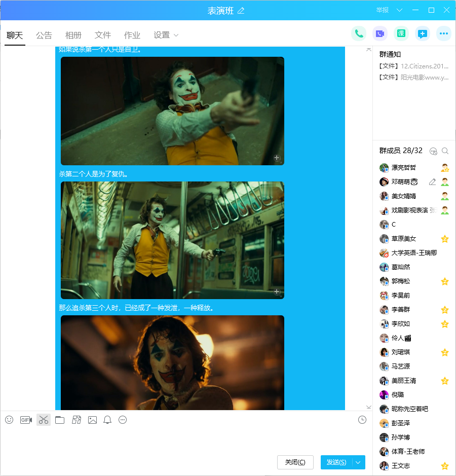Viewport: 456px width, 476px height.
Task: Open the green class (课) icon
Action: [x=401, y=33]
